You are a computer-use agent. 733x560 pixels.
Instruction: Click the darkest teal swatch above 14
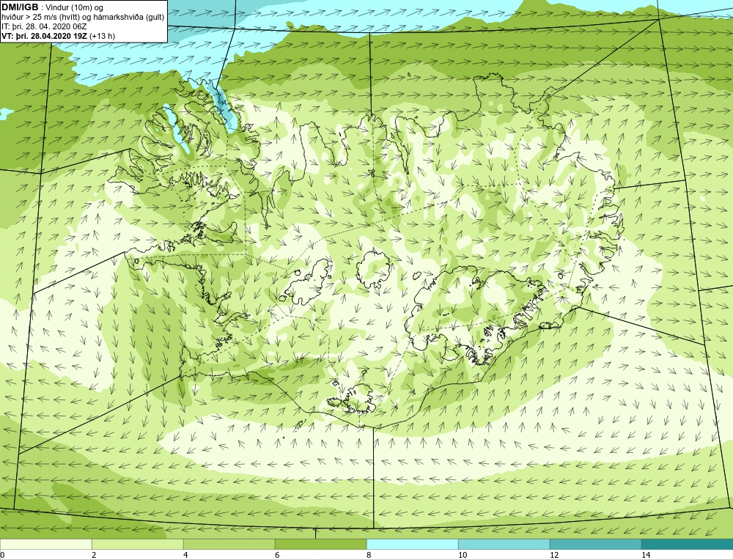[688, 544]
